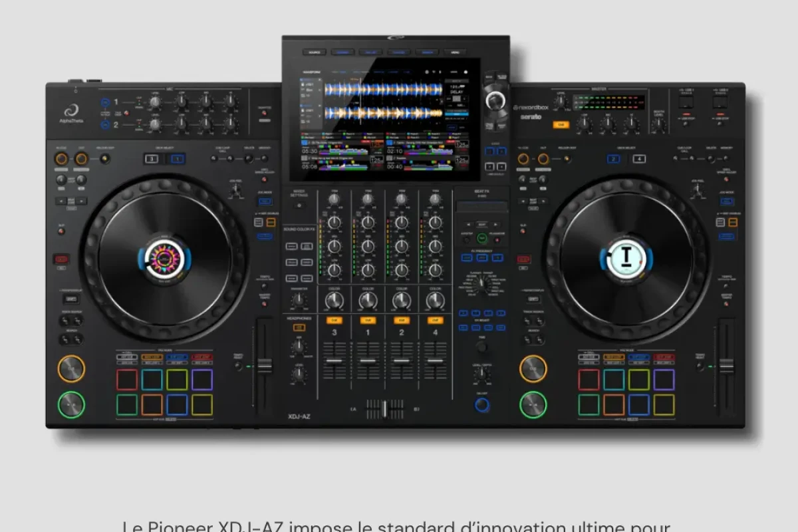The width and height of the screenshot is (798, 532).
Task: Click the orange cue button by the sunburst jog
Action: point(71,368)
